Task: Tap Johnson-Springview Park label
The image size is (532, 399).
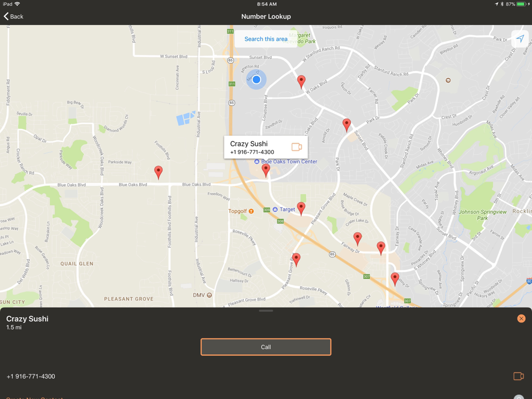Action: 483,215
